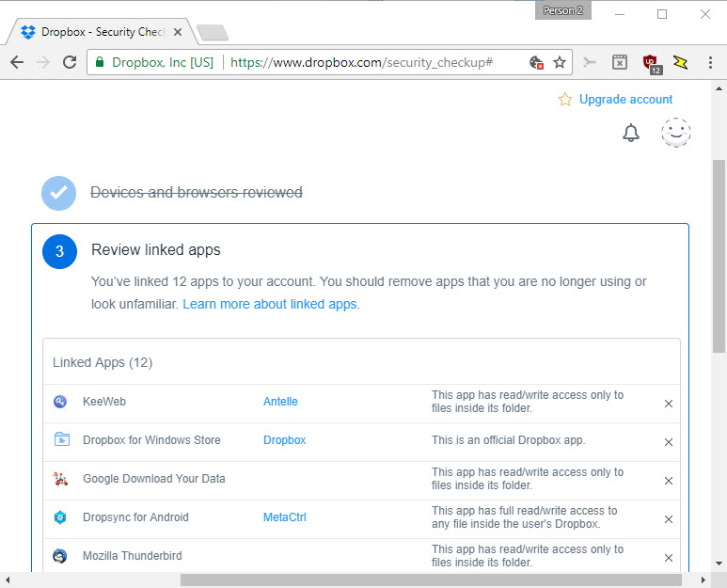Click Dropsync's full read/write access description
The height and width of the screenshot is (588, 727).
click(525, 517)
